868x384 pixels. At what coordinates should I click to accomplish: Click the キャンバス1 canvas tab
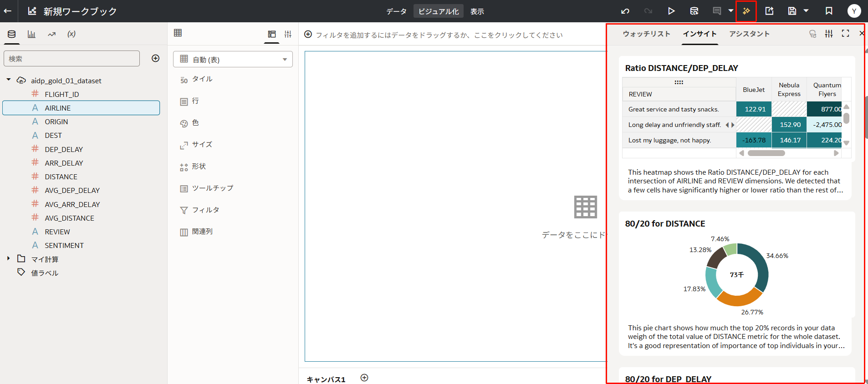pyautogui.click(x=326, y=379)
